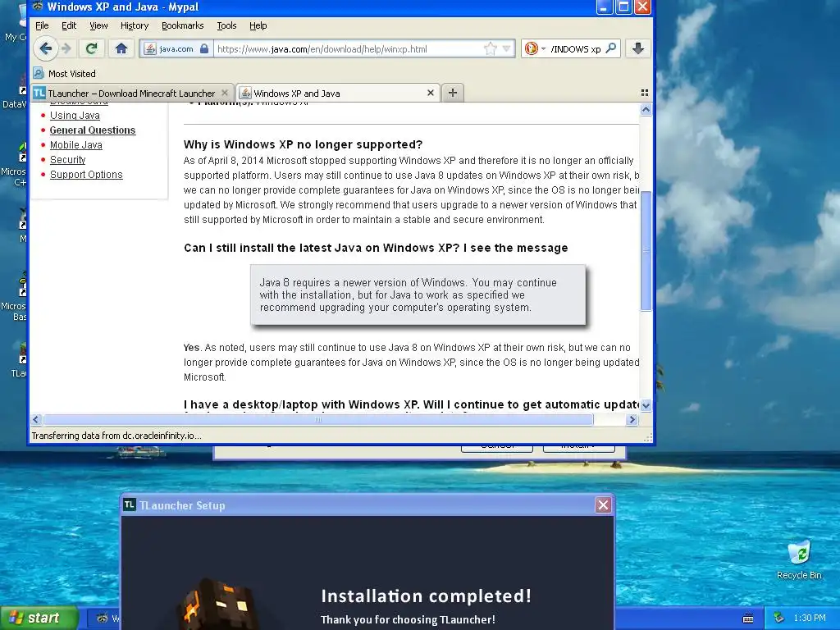Click the TLauncher Setup title bar icon
This screenshot has height=630, width=840.
tap(129, 504)
